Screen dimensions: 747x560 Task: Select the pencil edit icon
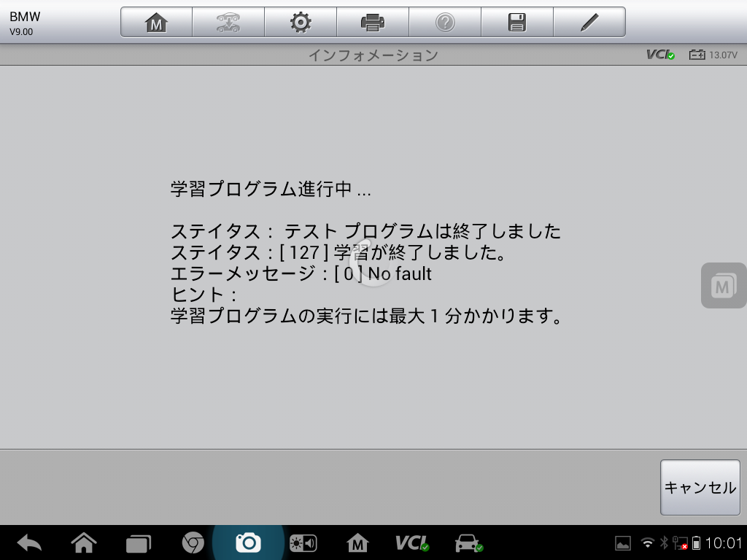589,23
